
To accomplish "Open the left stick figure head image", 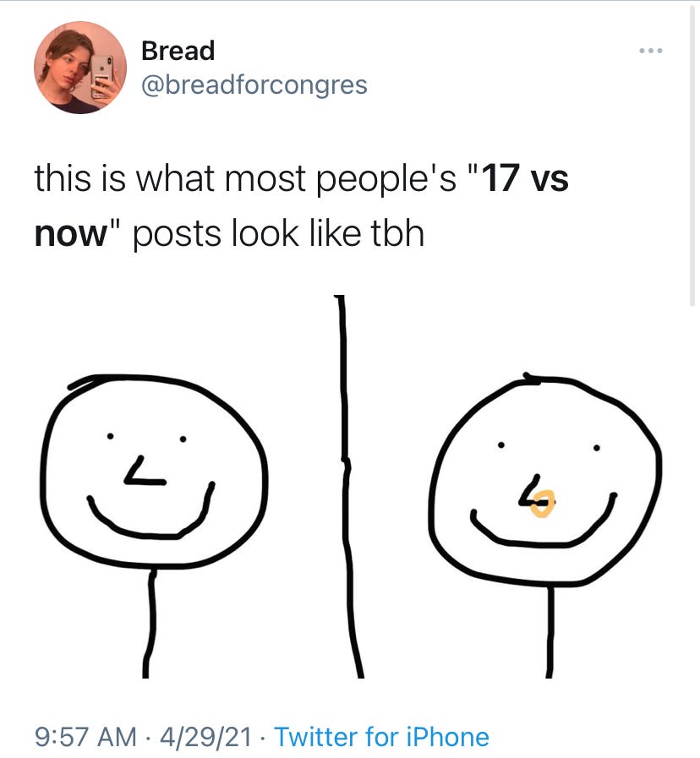I will click(x=154, y=471).
